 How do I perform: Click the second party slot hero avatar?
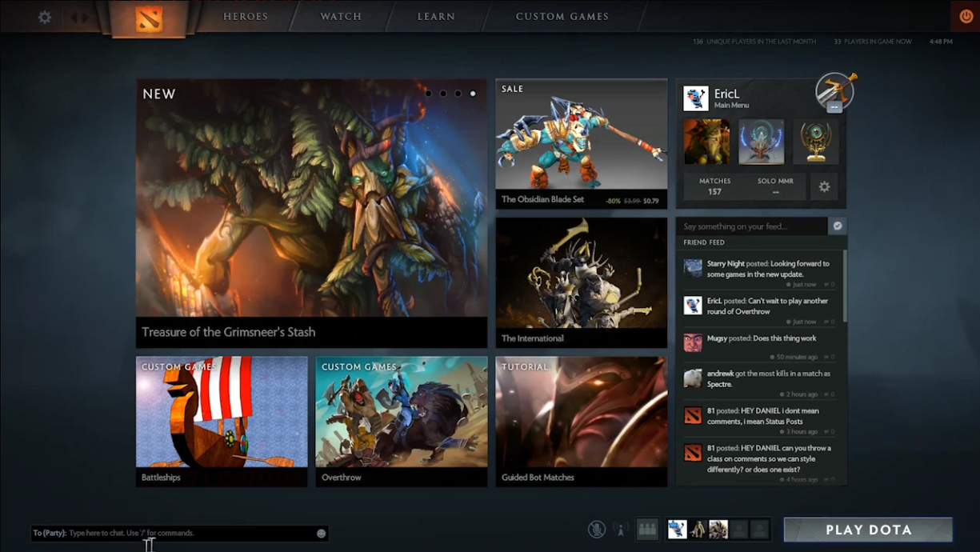698,529
